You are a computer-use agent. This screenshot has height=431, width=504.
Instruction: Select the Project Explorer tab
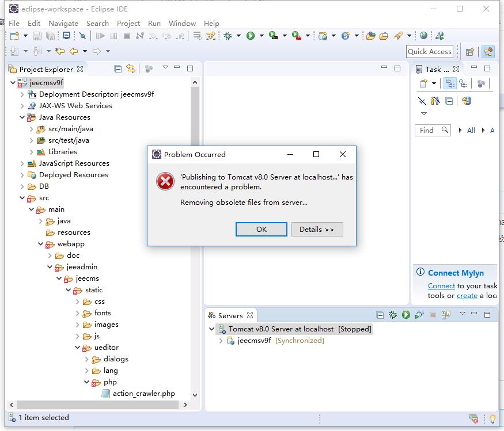(x=46, y=70)
